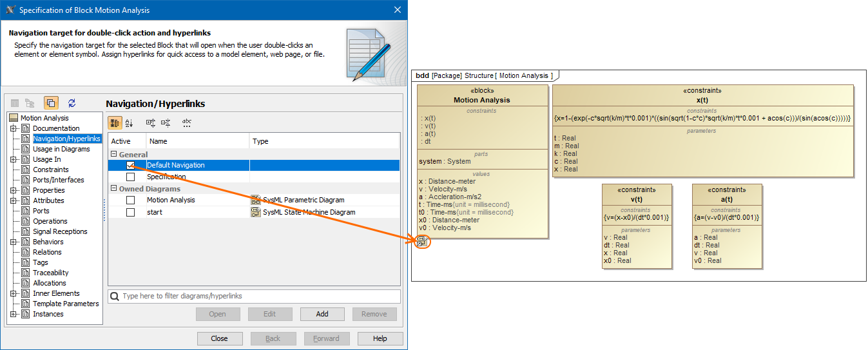The image size is (868, 350).
Task: Click the Back button
Action: pos(273,338)
